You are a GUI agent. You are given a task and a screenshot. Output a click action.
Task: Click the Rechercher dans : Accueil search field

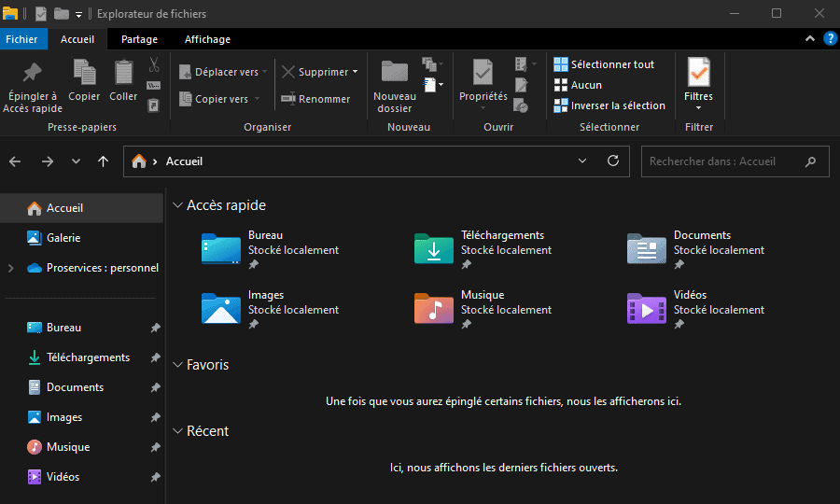click(x=735, y=161)
